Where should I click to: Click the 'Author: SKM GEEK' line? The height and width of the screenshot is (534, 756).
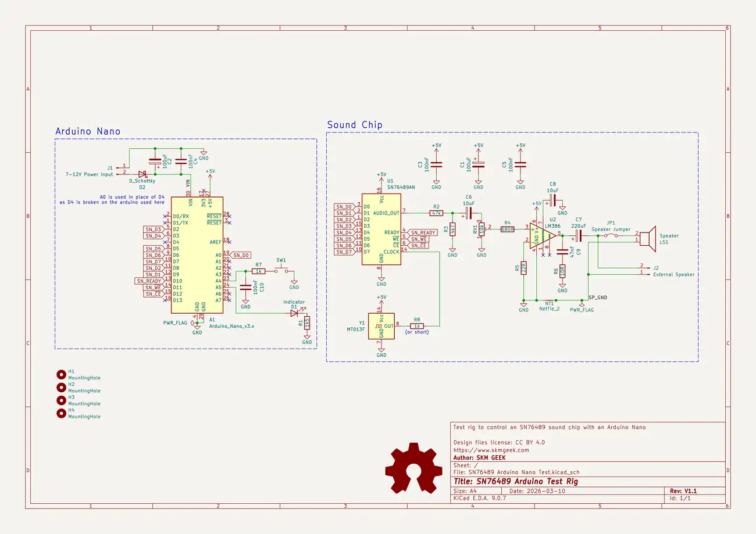click(x=479, y=458)
